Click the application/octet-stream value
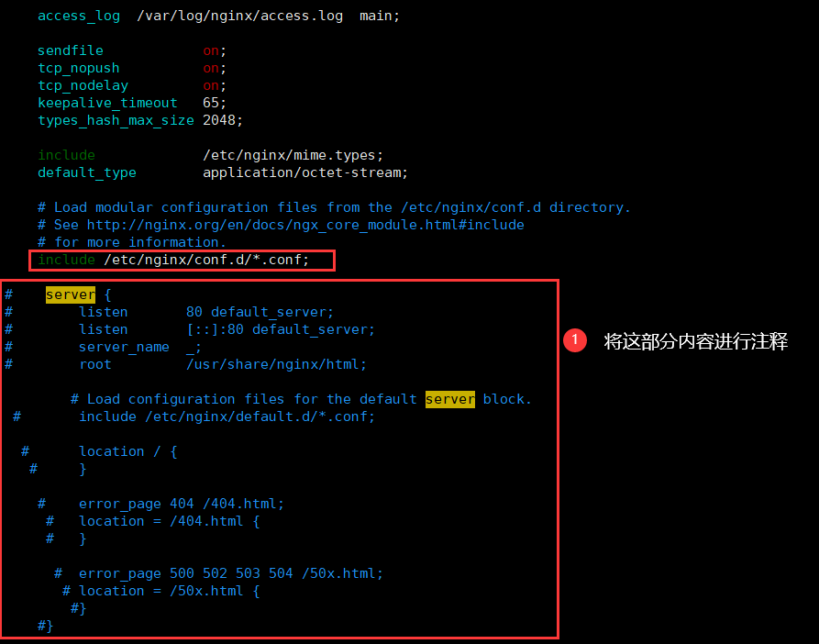 pyautogui.click(x=302, y=172)
